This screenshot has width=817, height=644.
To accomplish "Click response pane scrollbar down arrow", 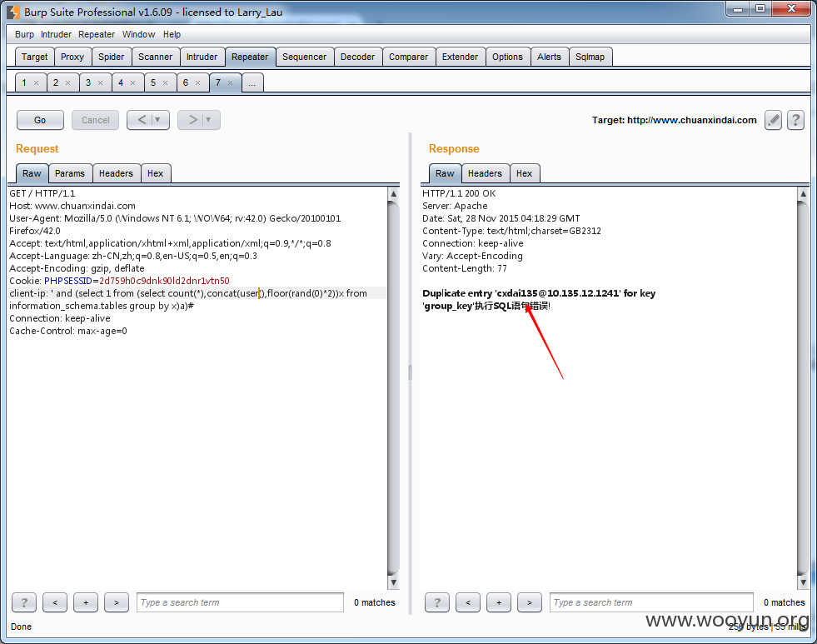I will [803, 582].
